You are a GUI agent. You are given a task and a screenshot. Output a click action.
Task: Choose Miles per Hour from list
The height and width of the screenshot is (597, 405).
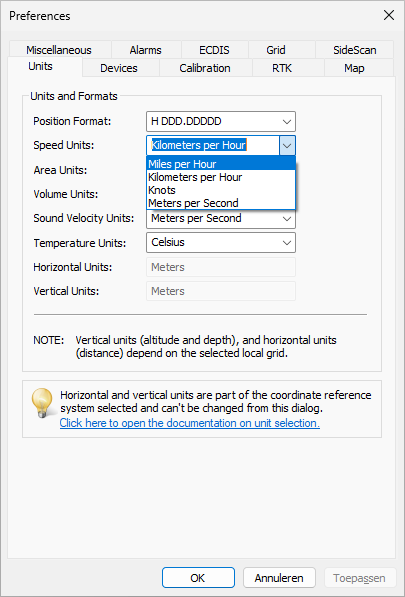coord(221,164)
